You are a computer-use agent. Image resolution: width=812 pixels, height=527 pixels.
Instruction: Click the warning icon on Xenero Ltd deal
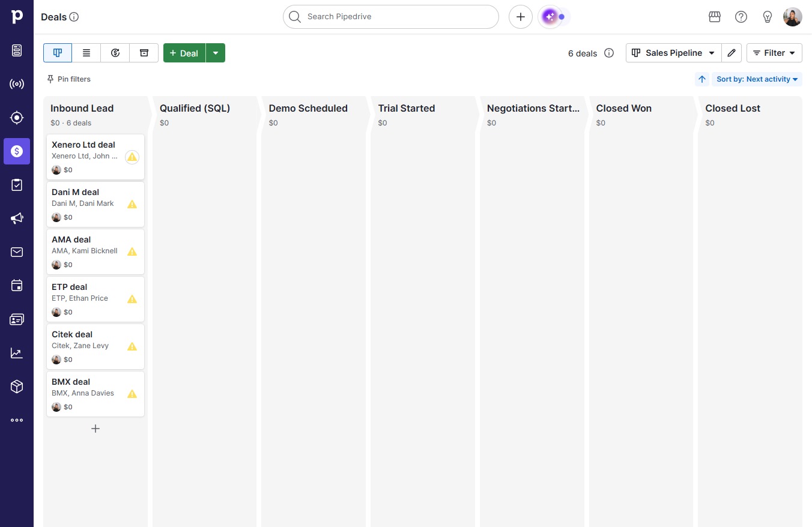coord(132,157)
